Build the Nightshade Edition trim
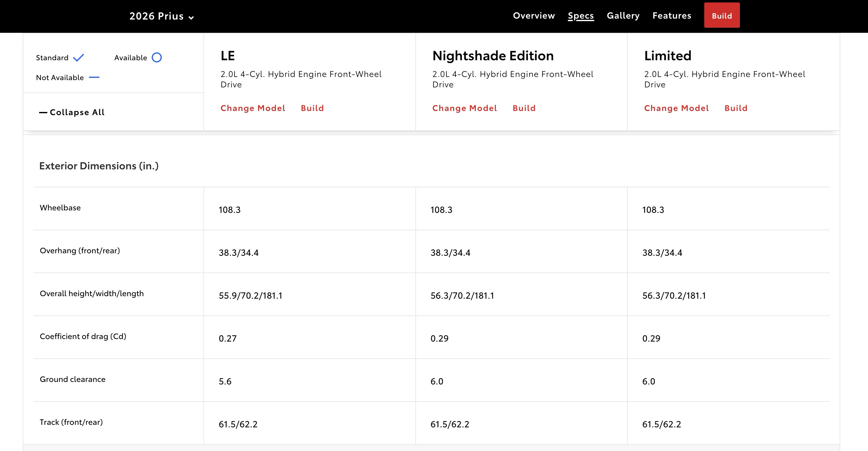This screenshot has height=451, width=868. pyautogui.click(x=524, y=108)
